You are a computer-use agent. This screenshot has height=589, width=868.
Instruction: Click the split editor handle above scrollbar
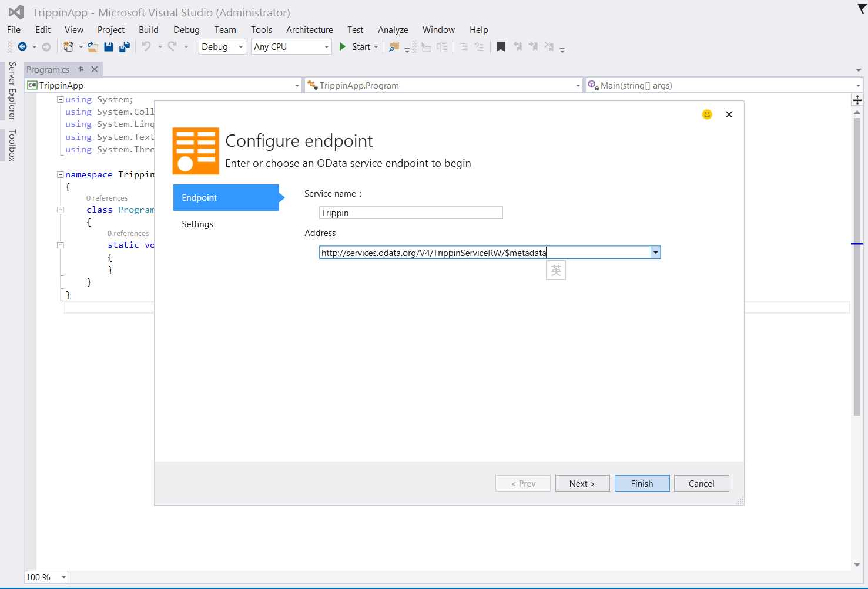[857, 100]
